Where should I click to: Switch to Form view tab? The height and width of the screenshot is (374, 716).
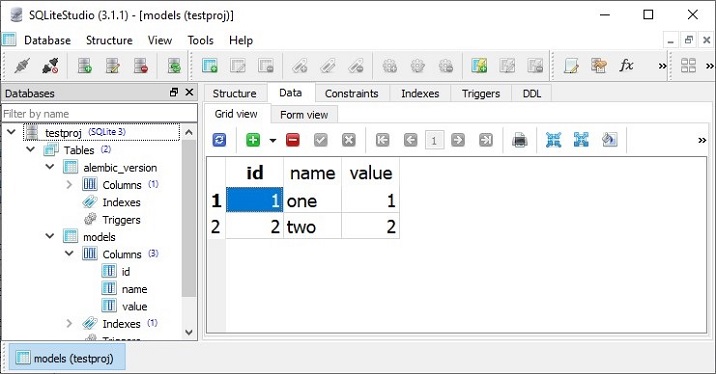[x=304, y=115]
